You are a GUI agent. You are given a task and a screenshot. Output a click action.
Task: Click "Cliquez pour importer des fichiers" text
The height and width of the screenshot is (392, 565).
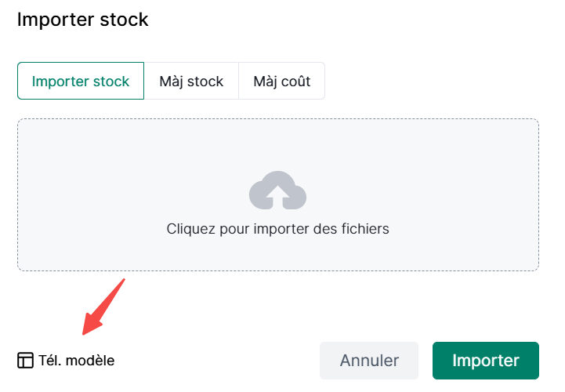[277, 229]
